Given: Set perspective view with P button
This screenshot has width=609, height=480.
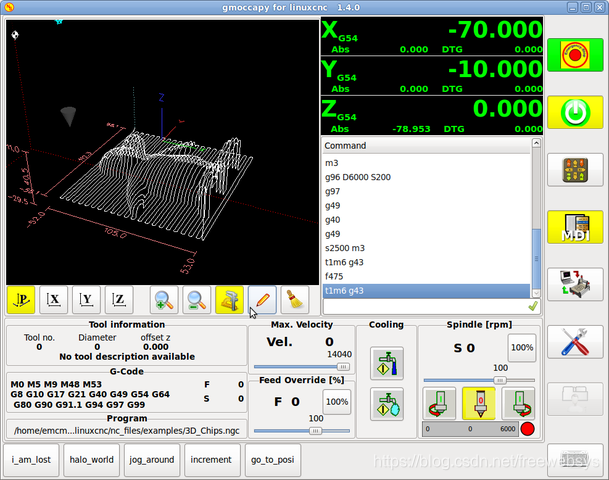Looking at the screenshot, I should 21,300.
